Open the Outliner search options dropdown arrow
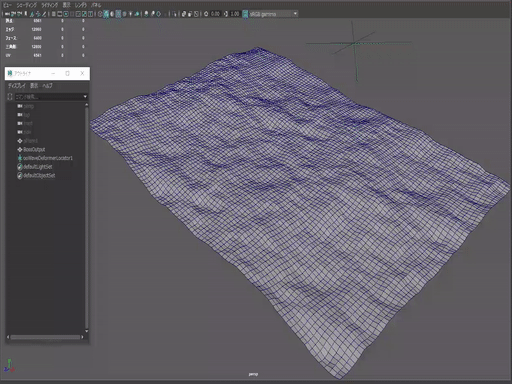 coord(85,97)
